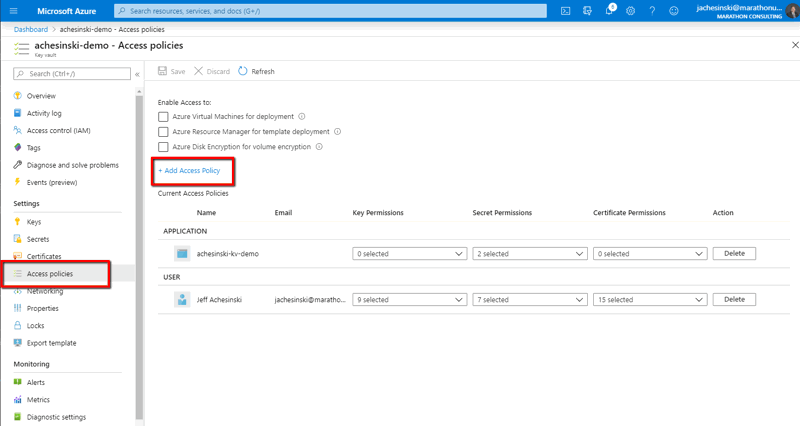The height and width of the screenshot is (426, 800).
Task: Collapse the sidebar using the double chevron
Action: (137, 74)
